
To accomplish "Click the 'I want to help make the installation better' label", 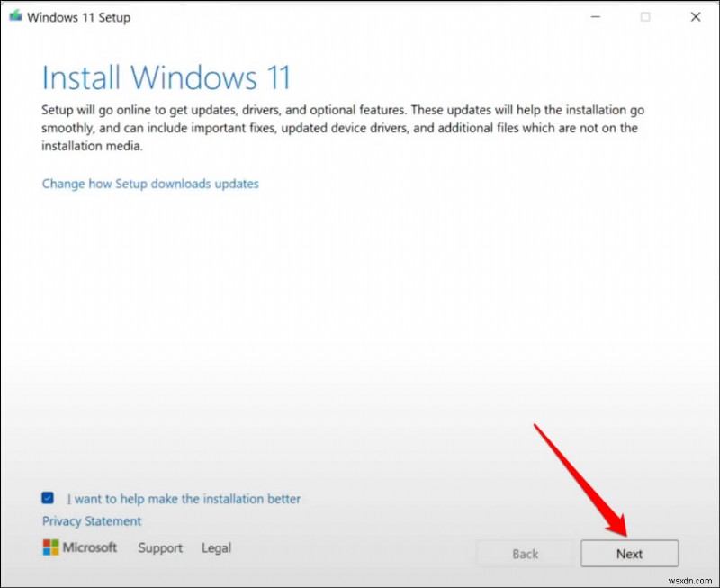I will click(x=184, y=499).
